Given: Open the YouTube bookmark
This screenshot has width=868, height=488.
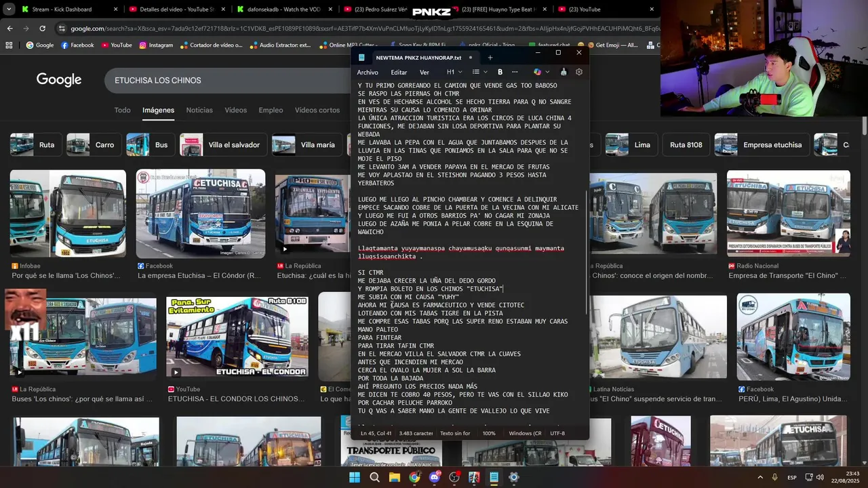Looking at the screenshot, I should pos(115,45).
